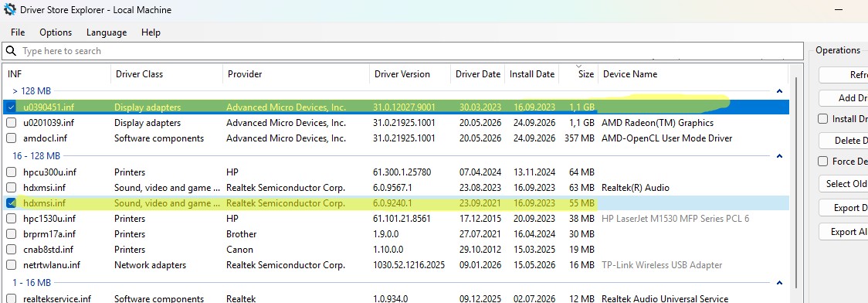Click version 61.300.1.25780 cell
The image size is (868, 303).
pyautogui.click(x=402, y=172)
